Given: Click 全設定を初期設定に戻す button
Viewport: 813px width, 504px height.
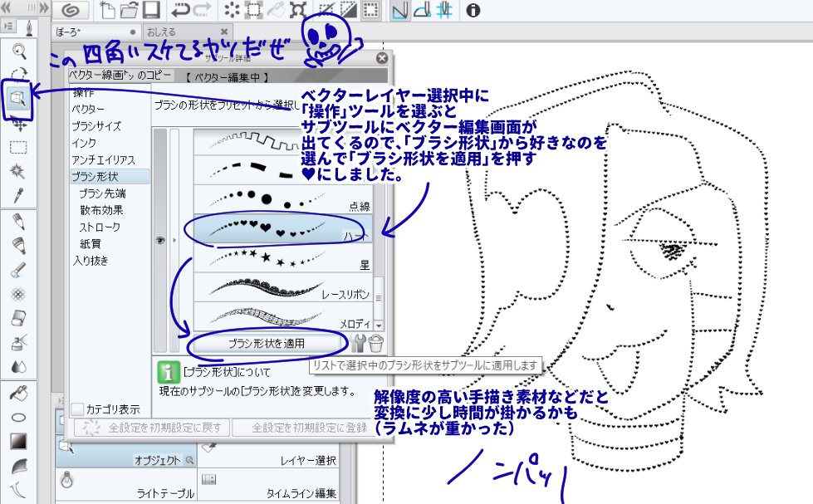Looking at the screenshot, I should click(153, 428).
